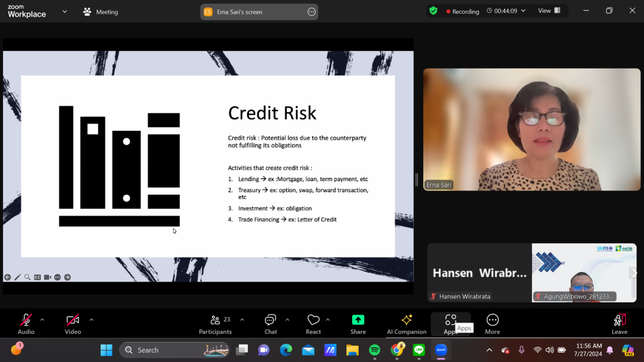Image resolution: width=644 pixels, height=362 pixels.
Task: Unmute the microphone with the Audio button
Action: [x=26, y=323]
